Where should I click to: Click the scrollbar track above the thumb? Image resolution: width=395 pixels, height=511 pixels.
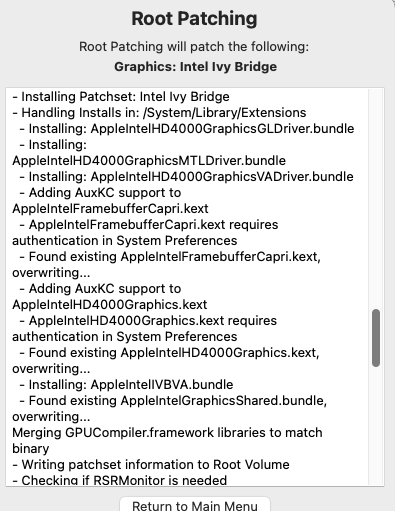pos(376,199)
